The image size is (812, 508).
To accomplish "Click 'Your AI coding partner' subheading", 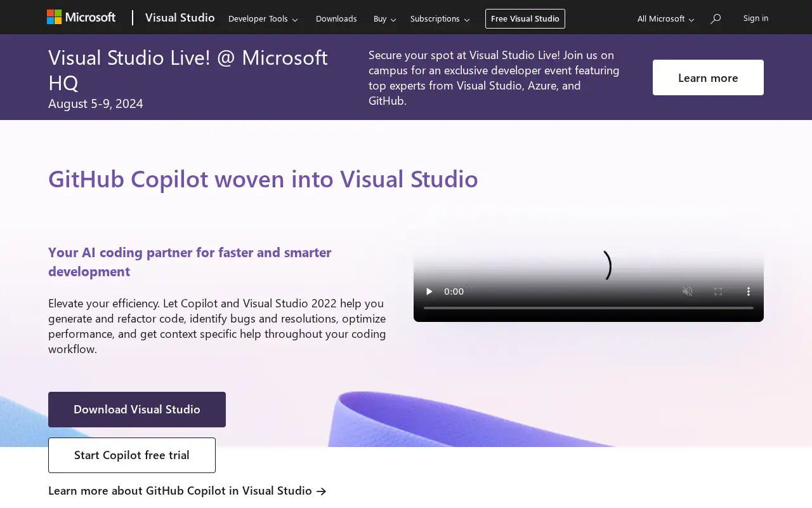I will (190, 262).
